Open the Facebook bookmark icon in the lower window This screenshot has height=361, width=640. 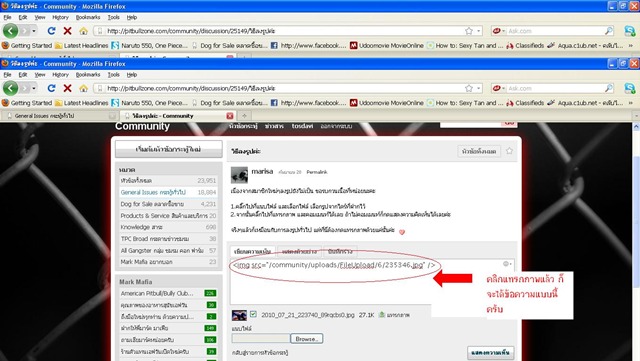(274, 103)
